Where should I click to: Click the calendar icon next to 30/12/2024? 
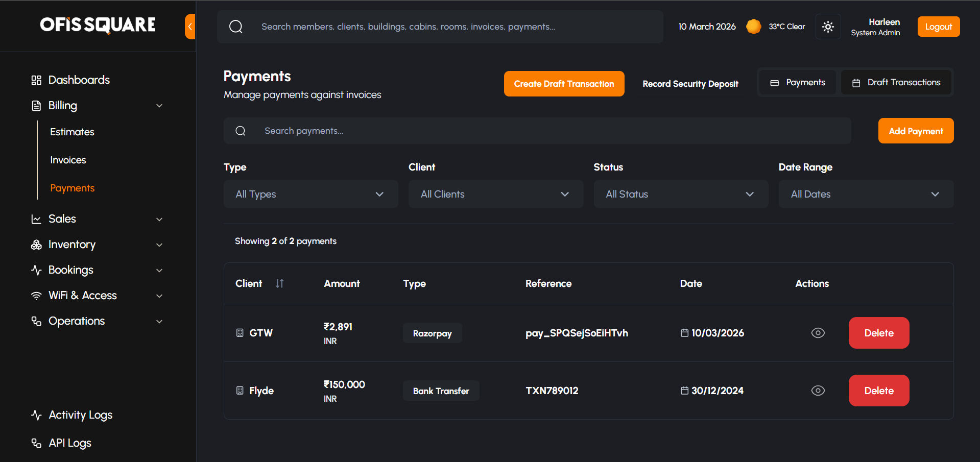click(x=684, y=391)
